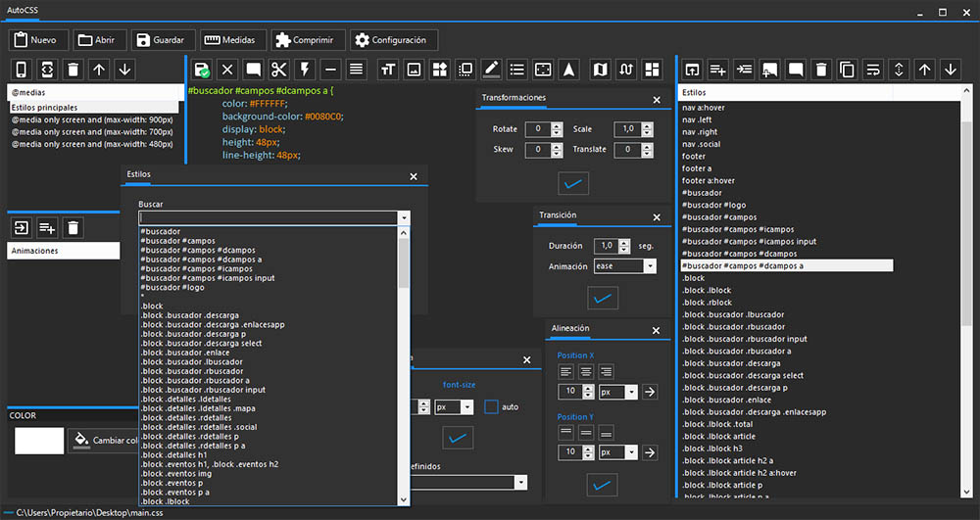Open the font-size px unit dropdown
Screen dimensions: 980x520
point(466,407)
